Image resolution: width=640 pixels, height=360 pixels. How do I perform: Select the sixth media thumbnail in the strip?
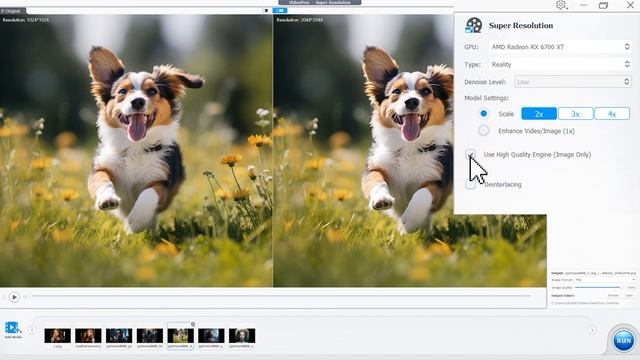[211, 336]
